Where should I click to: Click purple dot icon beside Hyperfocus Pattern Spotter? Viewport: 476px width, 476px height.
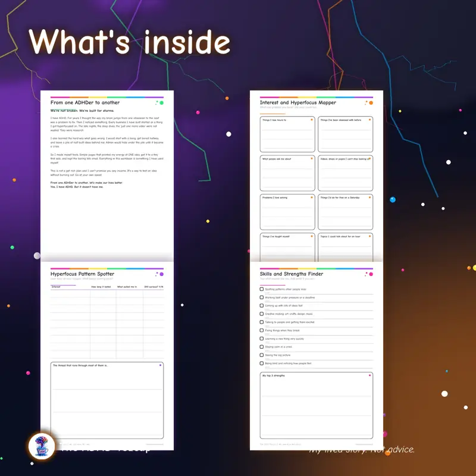pyautogui.click(x=161, y=274)
